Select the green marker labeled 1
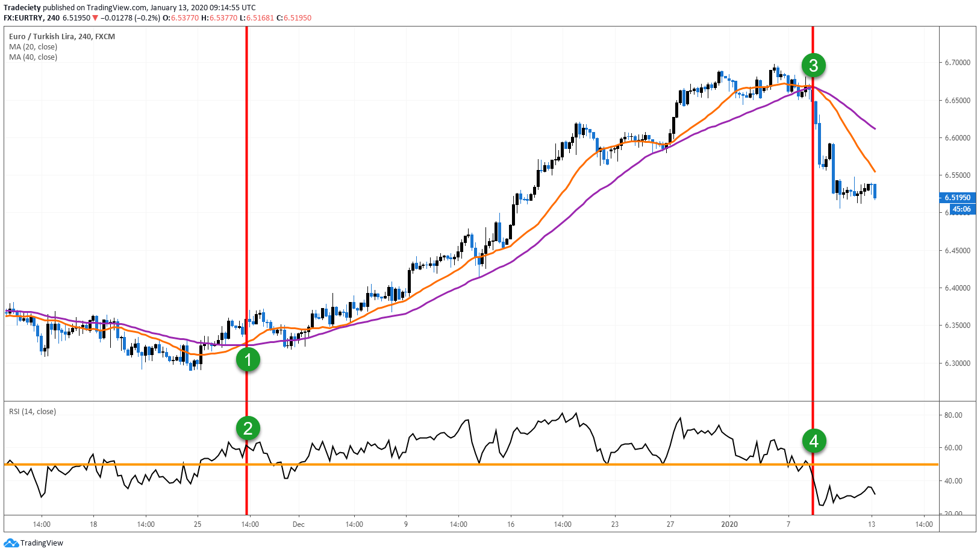This screenshot has width=980, height=554. (248, 360)
